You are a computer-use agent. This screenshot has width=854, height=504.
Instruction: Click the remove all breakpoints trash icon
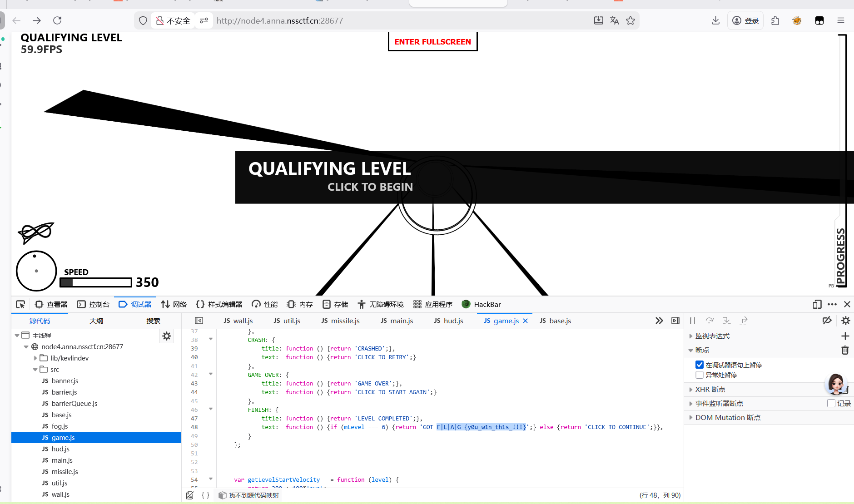(x=845, y=350)
